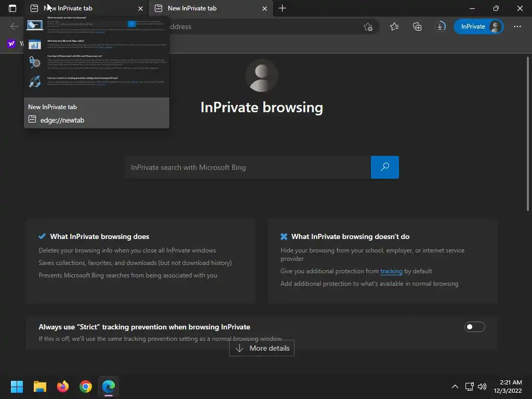Launch Google Chrome from the taskbar
Image resolution: width=532 pixels, height=399 pixels.
pyautogui.click(x=86, y=387)
